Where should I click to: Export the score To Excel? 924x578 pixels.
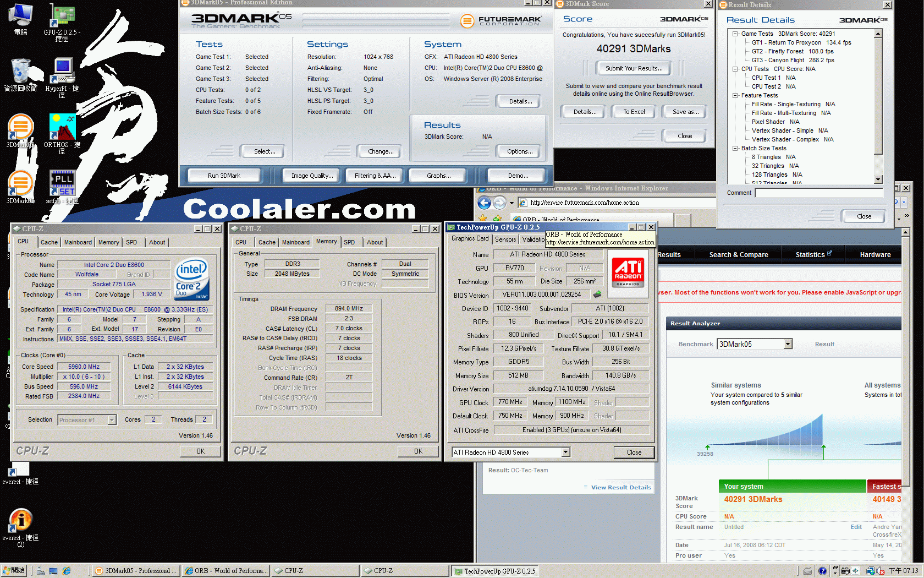(x=634, y=112)
